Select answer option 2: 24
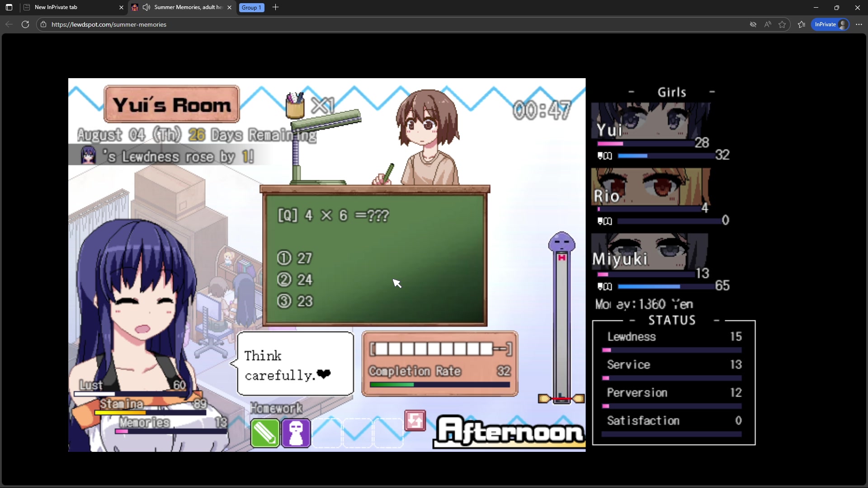This screenshot has width=868, height=488. (295, 280)
